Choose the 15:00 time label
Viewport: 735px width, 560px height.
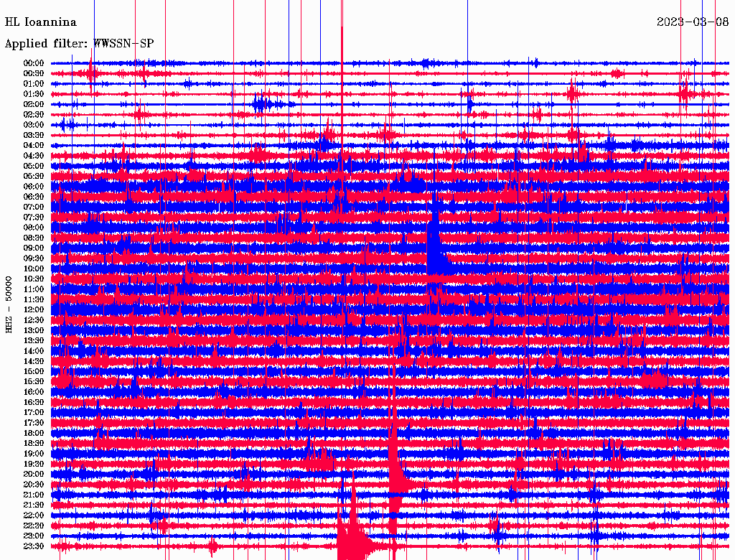(x=34, y=371)
